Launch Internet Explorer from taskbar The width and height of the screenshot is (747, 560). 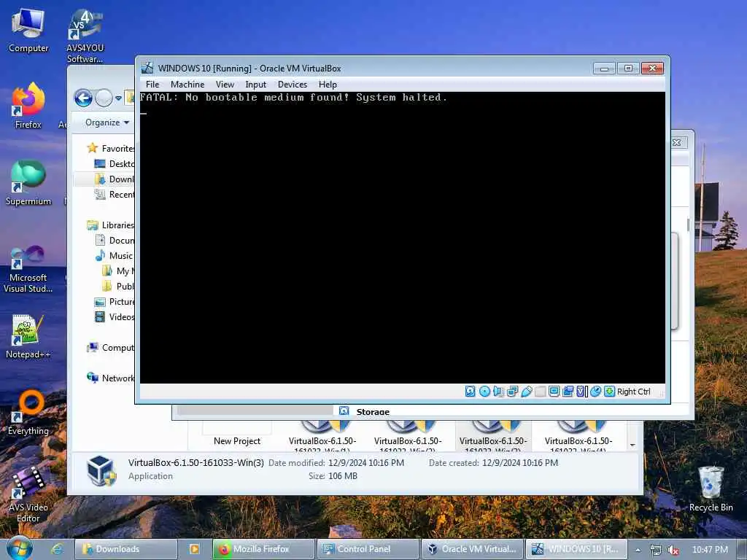tap(57, 549)
